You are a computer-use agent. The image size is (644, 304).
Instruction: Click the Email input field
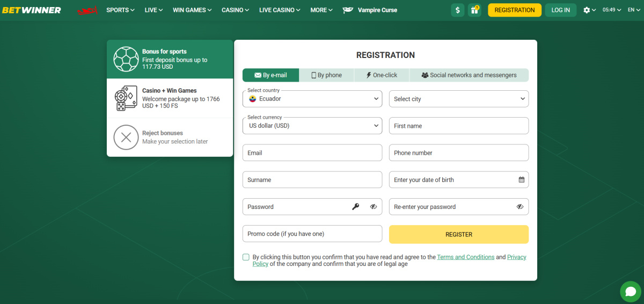(x=312, y=153)
